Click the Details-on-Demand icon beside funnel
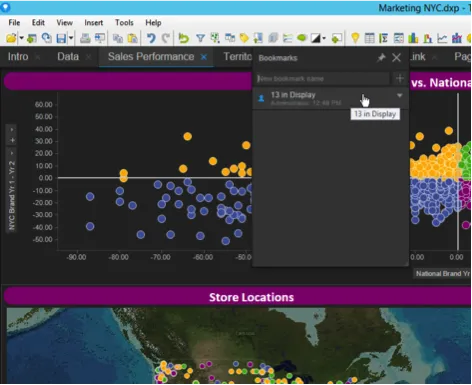The height and width of the screenshot is (385, 472). pyautogui.click(x=215, y=38)
